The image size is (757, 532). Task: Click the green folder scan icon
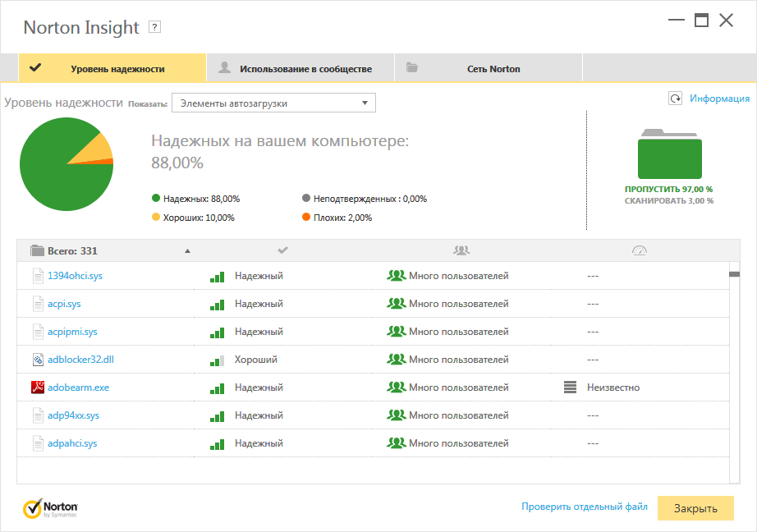click(670, 154)
